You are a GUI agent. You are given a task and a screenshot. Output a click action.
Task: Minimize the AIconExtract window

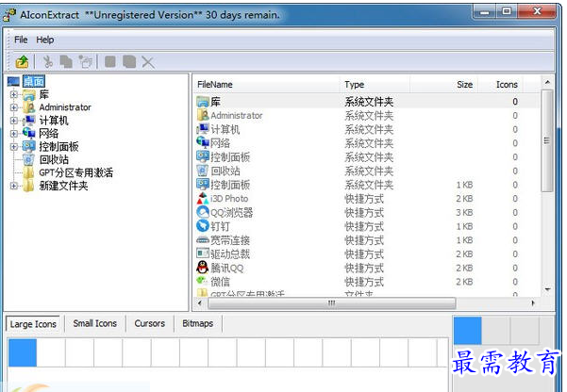click(x=485, y=11)
